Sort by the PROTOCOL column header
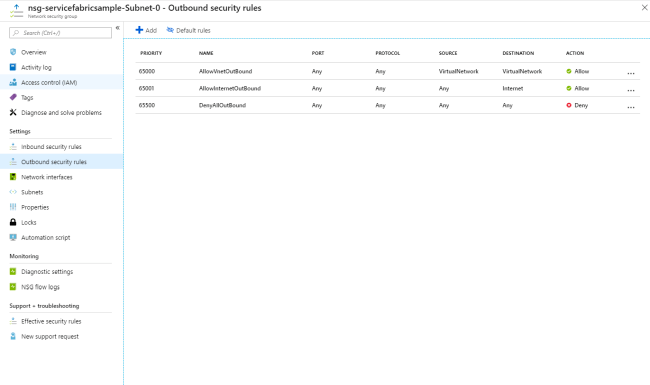The height and width of the screenshot is (385, 650). tap(388, 53)
